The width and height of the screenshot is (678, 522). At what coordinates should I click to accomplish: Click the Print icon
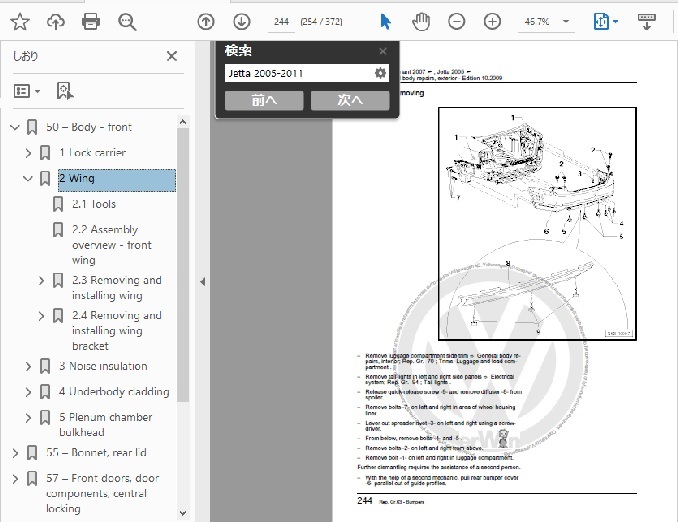tap(91, 22)
